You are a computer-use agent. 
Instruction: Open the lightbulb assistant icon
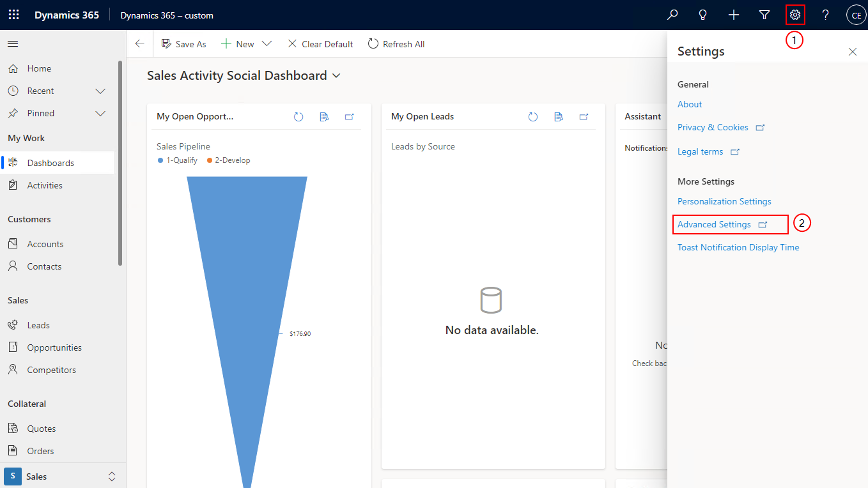tap(703, 15)
